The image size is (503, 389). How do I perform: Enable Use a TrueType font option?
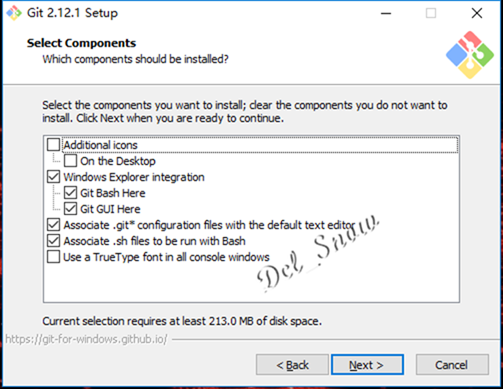click(x=53, y=257)
